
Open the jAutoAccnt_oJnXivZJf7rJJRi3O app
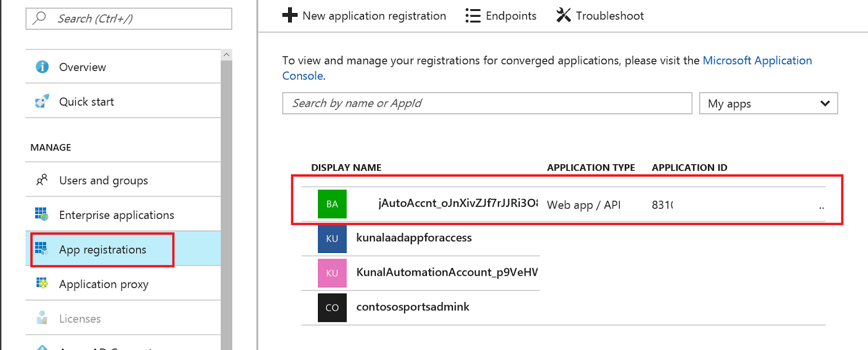(458, 203)
